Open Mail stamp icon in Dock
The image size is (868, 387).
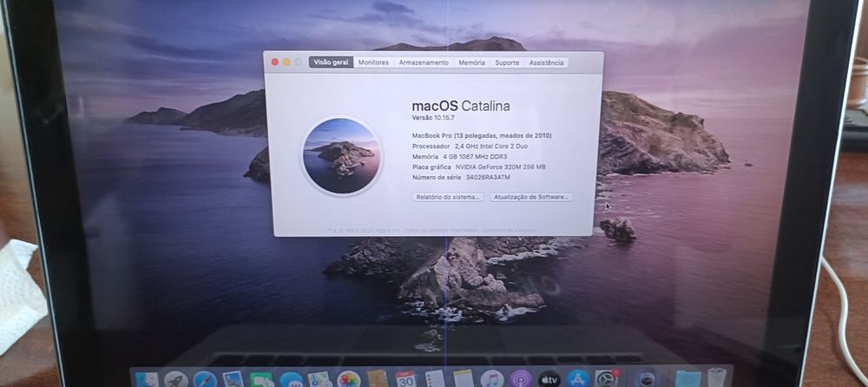click(x=233, y=379)
